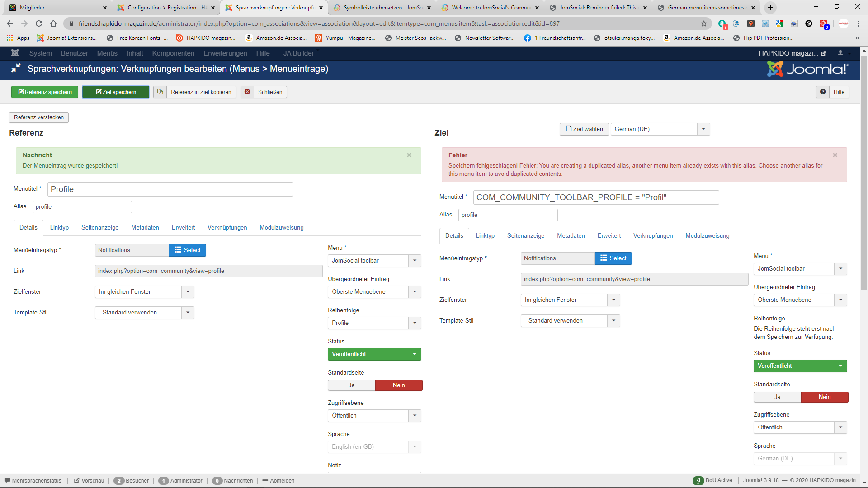Click the red Schließen cancel icon

[247, 92]
